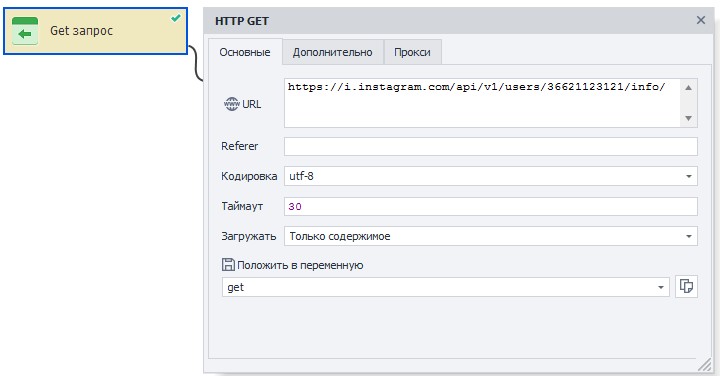This screenshot has height=376, width=720.
Task: Click the floppy disk save-to-variable icon
Action: [228, 264]
